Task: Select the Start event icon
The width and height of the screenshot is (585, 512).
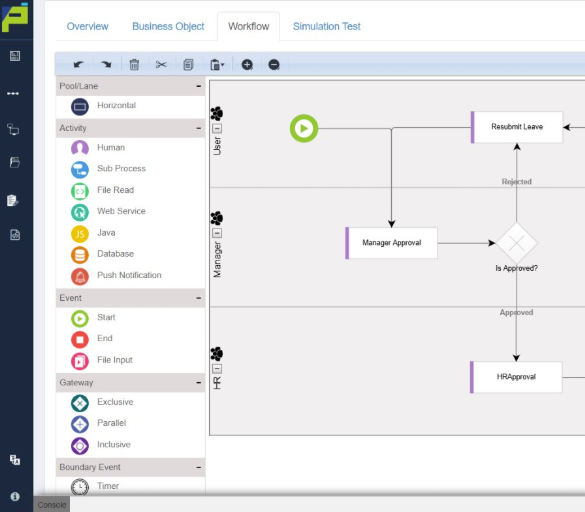Action: coord(80,319)
